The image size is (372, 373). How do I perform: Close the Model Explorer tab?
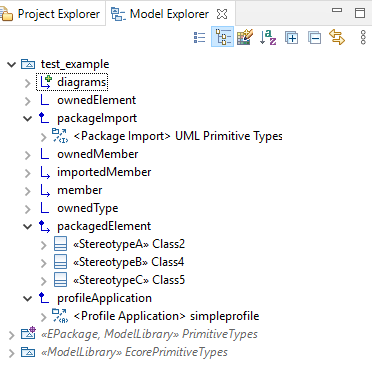(222, 14)
